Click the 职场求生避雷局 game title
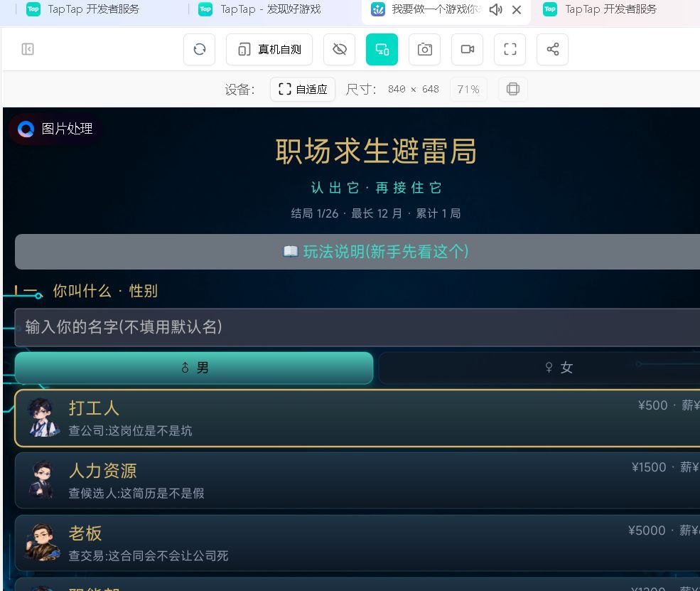Screen dimensions: 700x591 [x=376, y=151]
